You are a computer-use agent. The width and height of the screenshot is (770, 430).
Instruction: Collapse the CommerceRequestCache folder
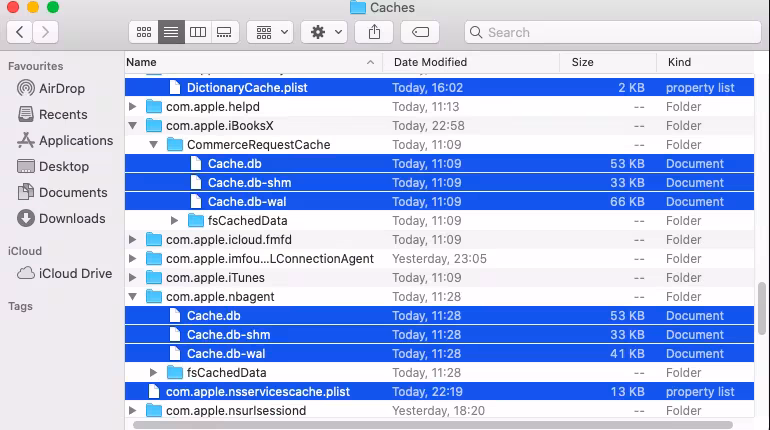coord(154,145)
